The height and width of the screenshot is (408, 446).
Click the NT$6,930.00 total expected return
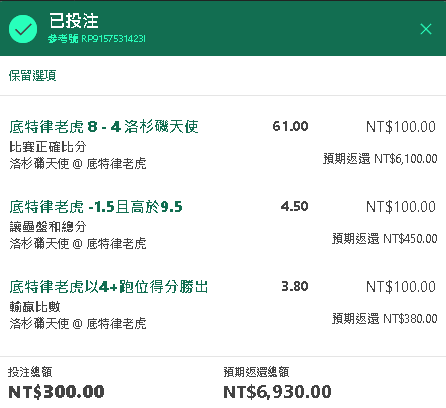[x=277, y=392]
